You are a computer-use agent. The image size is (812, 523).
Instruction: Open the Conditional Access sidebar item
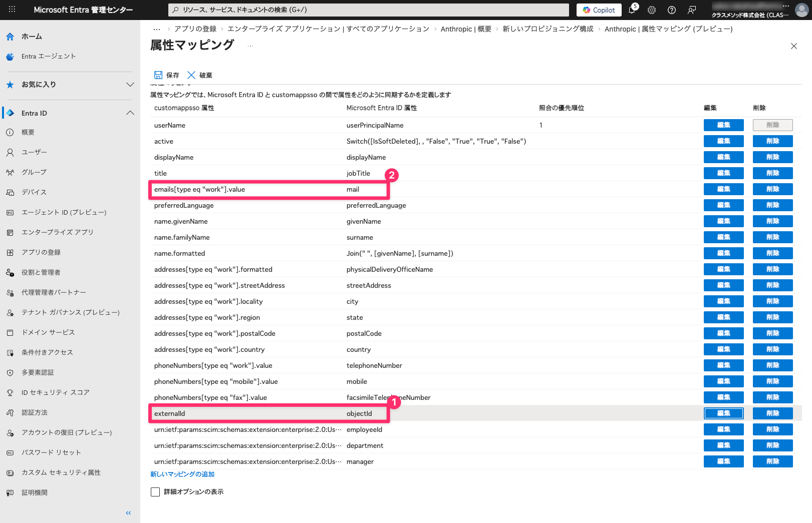[x=47, y=352]
